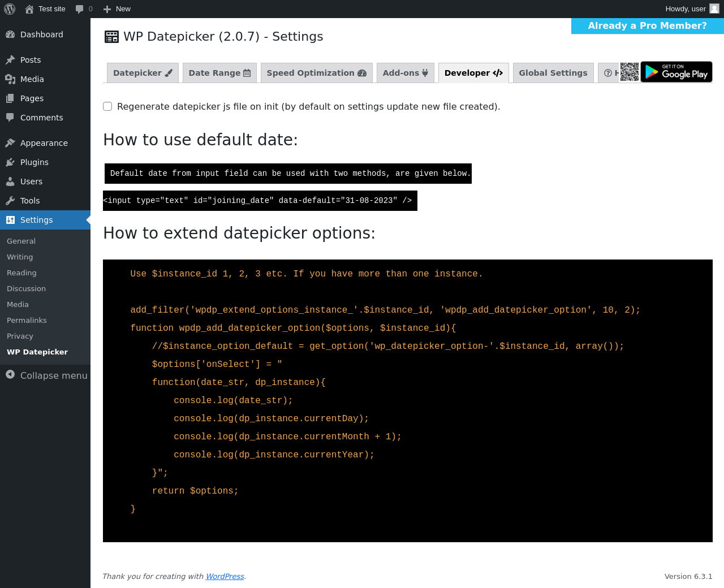Click the QR code image

pos(630,72)
